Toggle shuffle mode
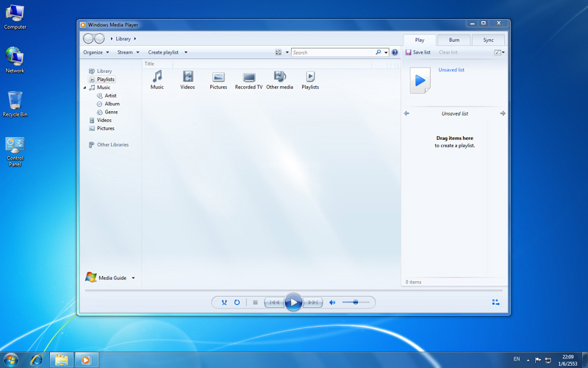 pos(224,302)
